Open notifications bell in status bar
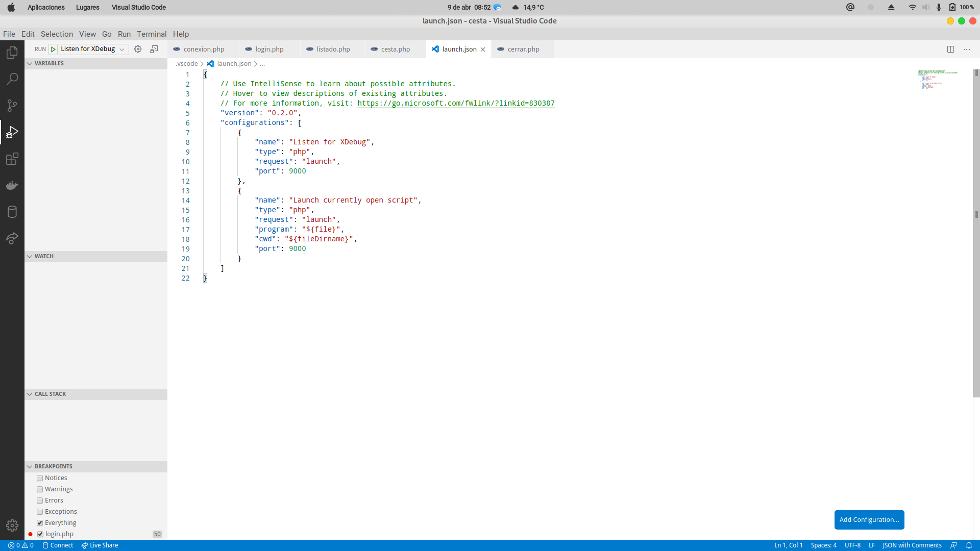Viewport: 980px width, 551px height. tap(969, 545)
